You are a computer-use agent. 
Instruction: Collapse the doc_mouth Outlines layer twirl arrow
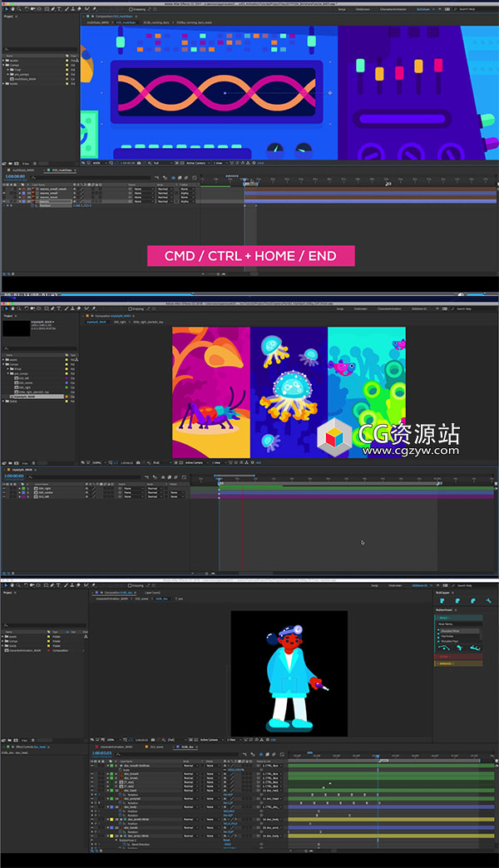pyautogui.click(x=107, y=766)
